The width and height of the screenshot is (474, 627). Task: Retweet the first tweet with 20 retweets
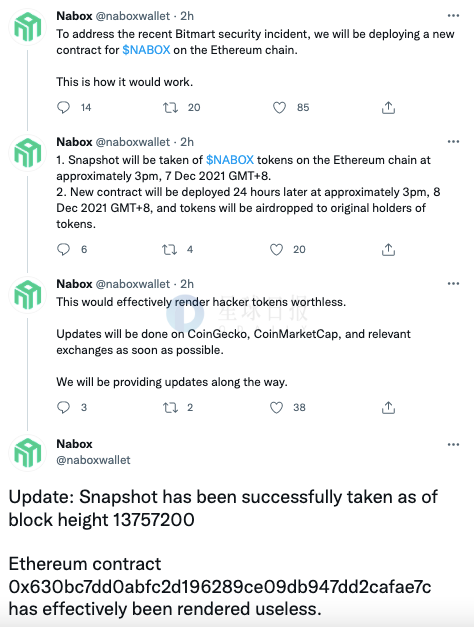[170, 108]
